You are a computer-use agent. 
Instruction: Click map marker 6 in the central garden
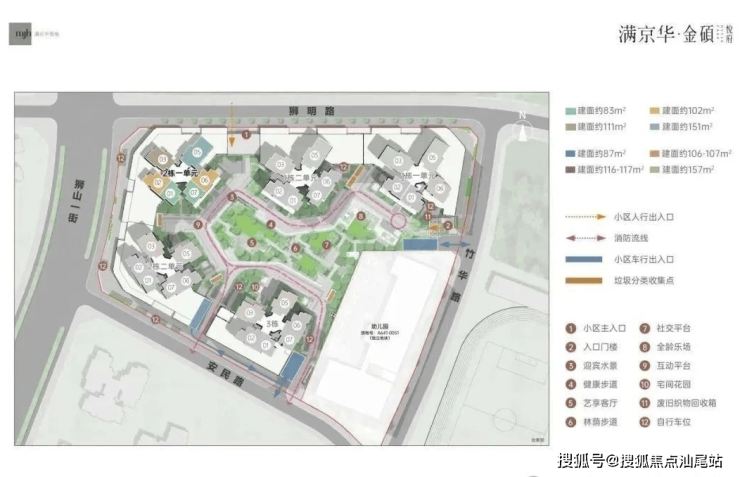click(x=295, y=248)
